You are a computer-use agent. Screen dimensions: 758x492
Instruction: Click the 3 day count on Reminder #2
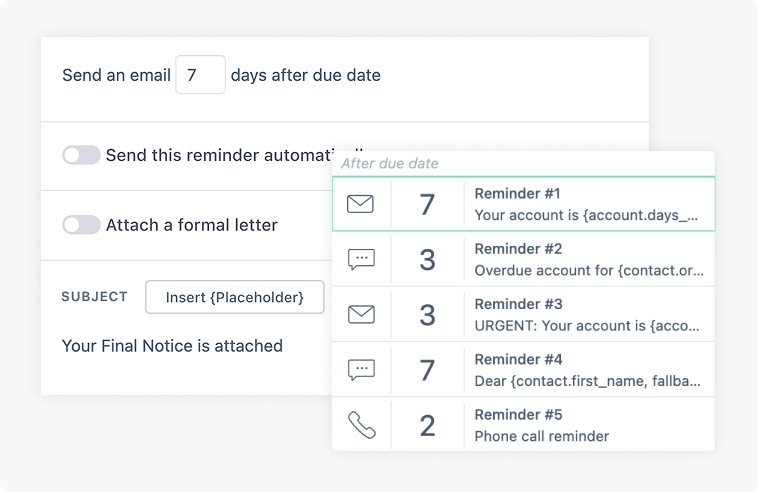(x=427, y=260)
